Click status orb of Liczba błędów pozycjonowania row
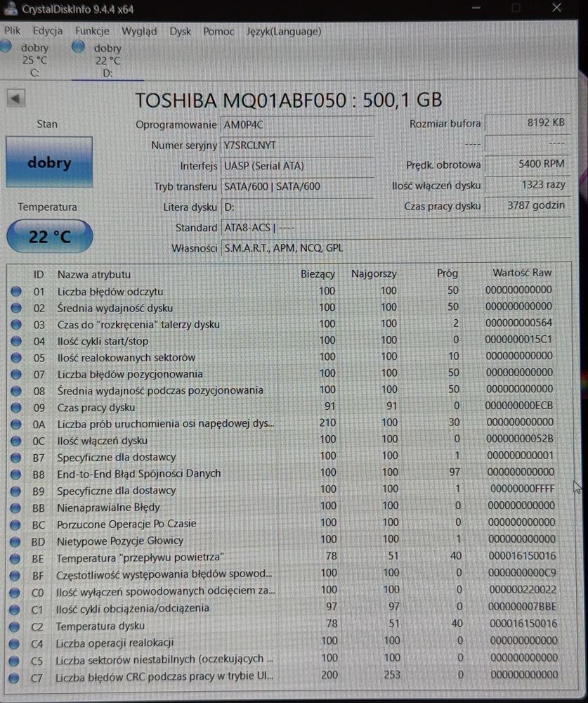This screenshot has width=588, height=703. (17, 374)
